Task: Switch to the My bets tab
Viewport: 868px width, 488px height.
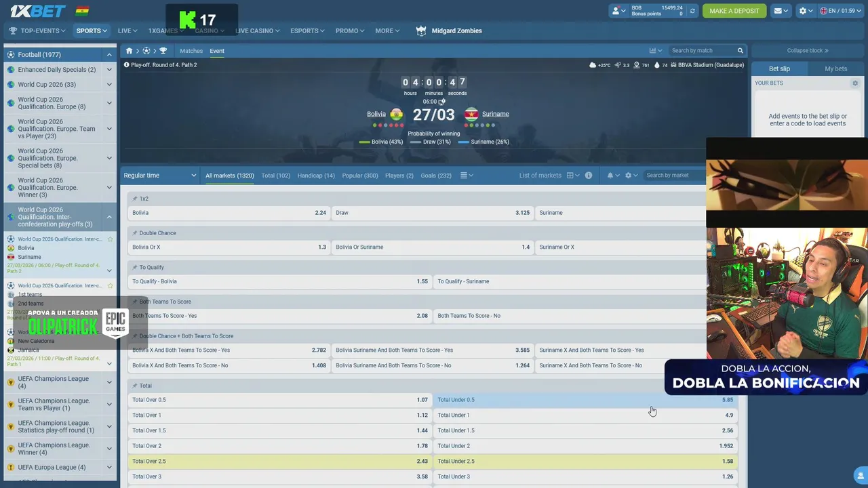Action: click(x=835, y=68)
